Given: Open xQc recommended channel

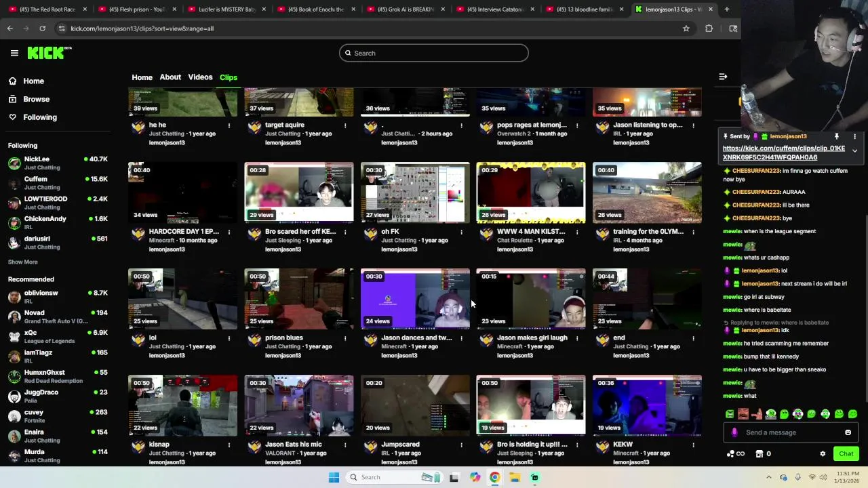Looking at the screenshot, I should [58, 336].
